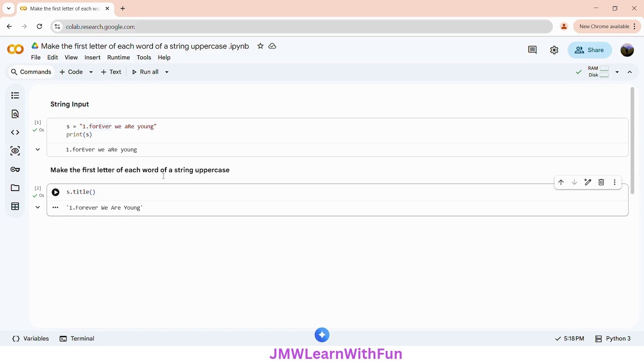The image size is (644, 362).
Task: Click the New Chrome available button
Action: coord(608,27)
